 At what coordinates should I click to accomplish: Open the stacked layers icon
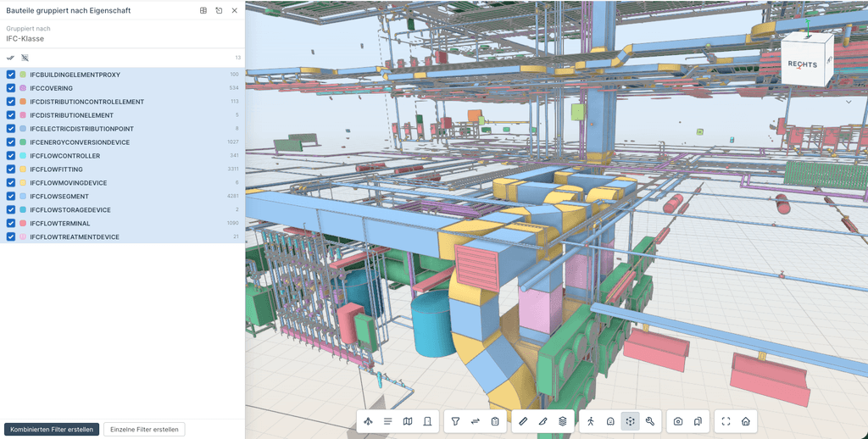point(563,421)
